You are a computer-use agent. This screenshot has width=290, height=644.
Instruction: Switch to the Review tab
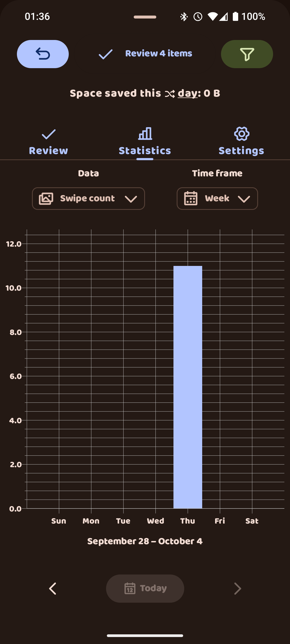click(x=48, y=143)
